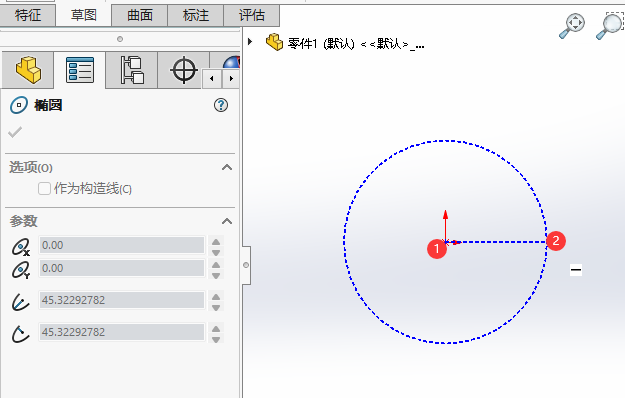The height and width of the screenshot is (398, 625).
Task: Click the panel top grip dot
Action: pyautogui.click(x=120, y=39)
